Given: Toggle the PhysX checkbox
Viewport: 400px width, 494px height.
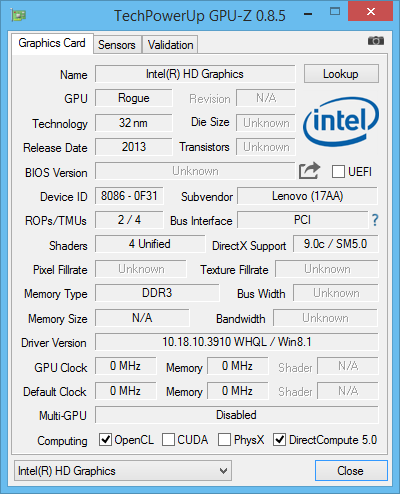Looking at the screenshot, I should pyautogui.click(x=224, y=440).
